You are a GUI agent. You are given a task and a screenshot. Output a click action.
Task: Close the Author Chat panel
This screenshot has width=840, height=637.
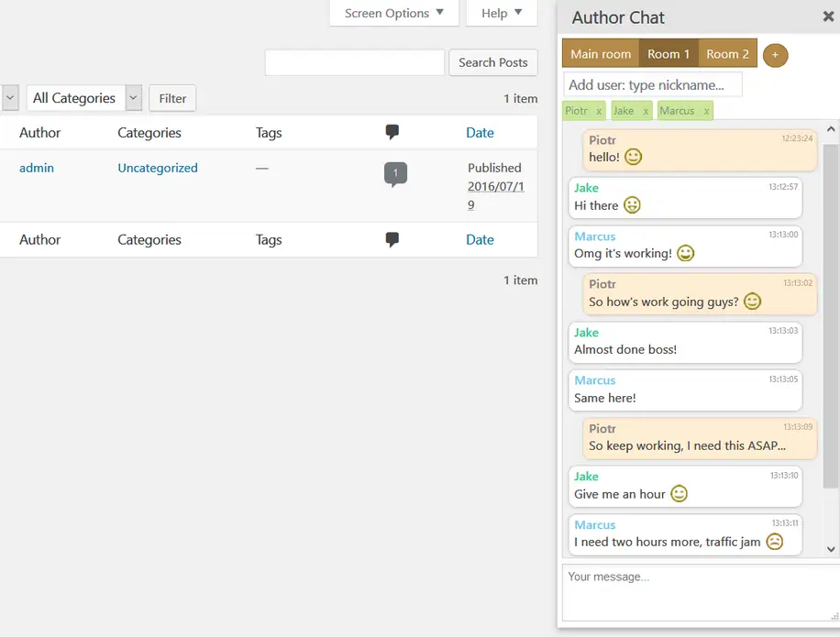tap(828, 16)
